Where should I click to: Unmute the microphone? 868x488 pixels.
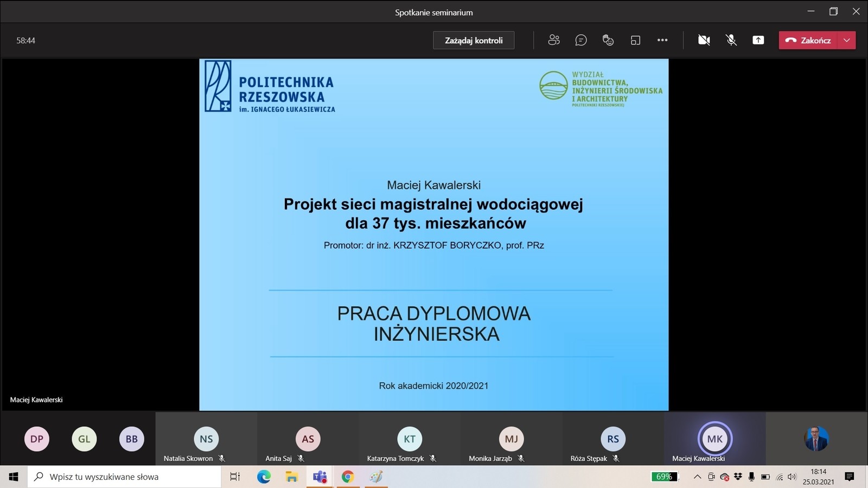(731, 40)
